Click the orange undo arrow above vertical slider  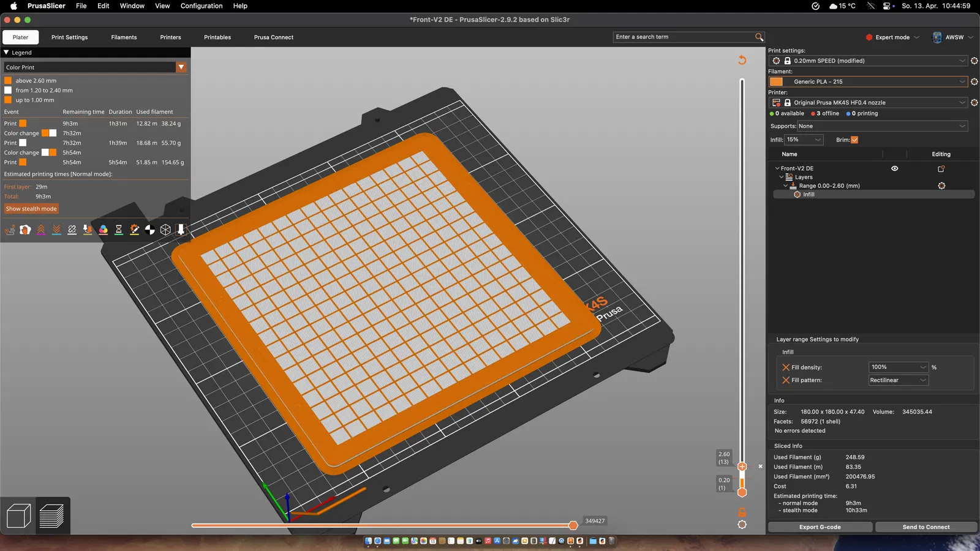(742, 60)
